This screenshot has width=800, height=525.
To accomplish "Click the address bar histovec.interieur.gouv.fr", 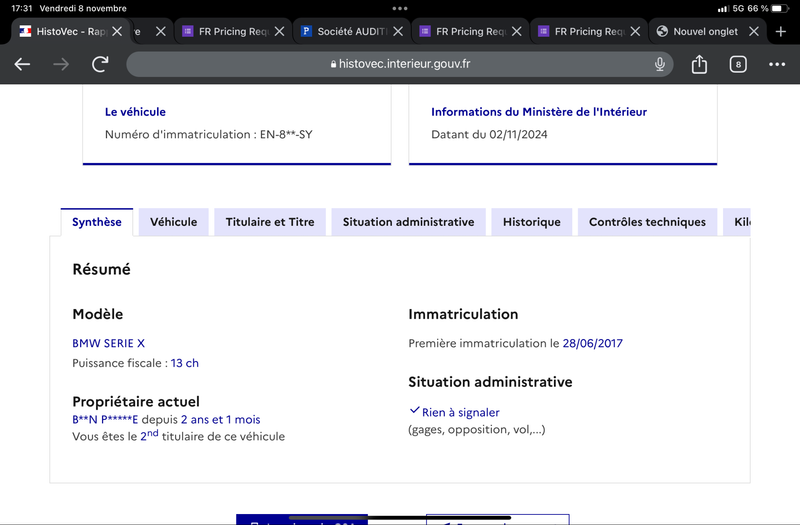I will (399, 64).
